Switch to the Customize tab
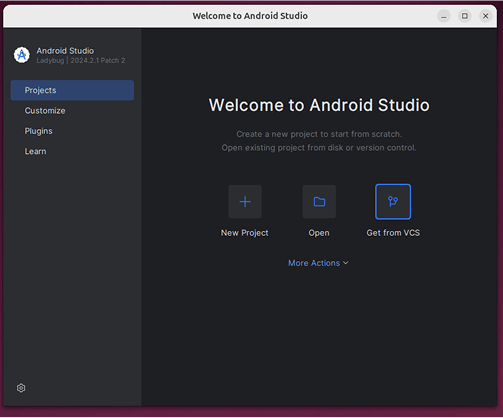This screenshot has height=418, width=503. (x=72, y=111)
